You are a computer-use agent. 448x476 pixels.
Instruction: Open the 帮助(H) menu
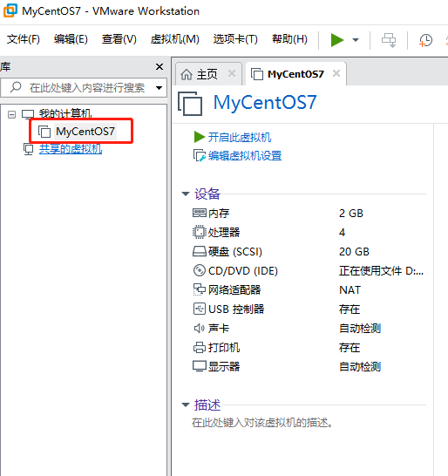coord(289,39)
